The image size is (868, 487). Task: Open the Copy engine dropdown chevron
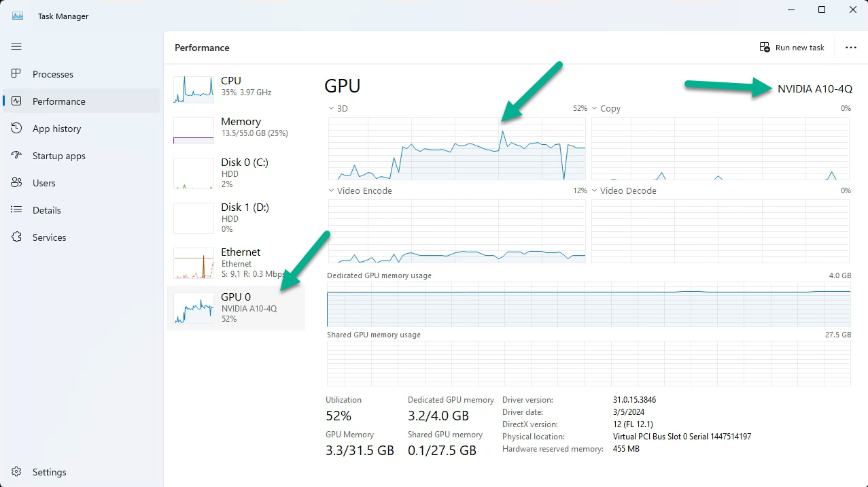[x=594, y=108]
